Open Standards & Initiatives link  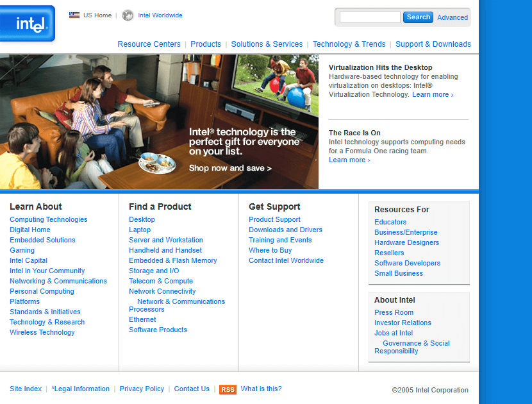(45, 312)
